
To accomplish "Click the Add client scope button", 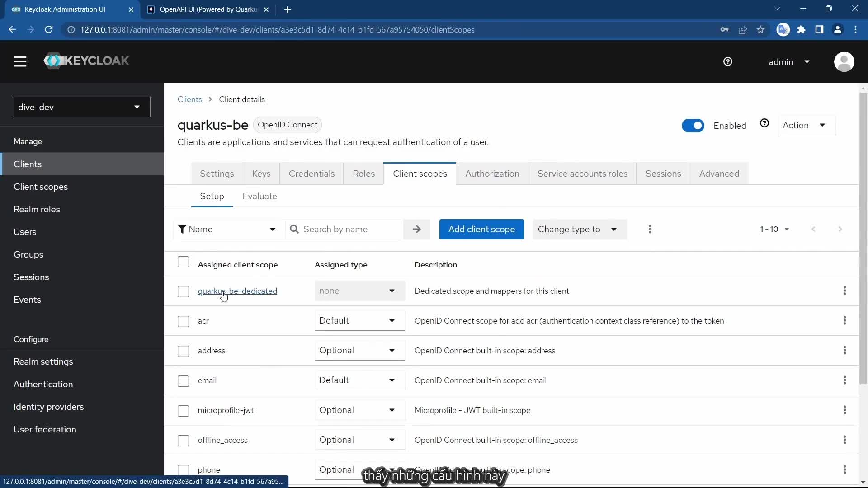I will pos(481,230).
